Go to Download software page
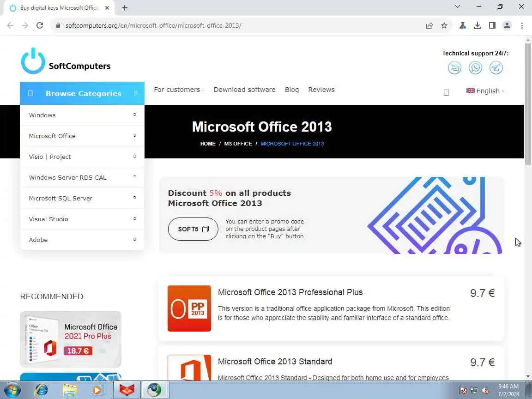Viewport: 532px width, 399px height. (245, 90)
